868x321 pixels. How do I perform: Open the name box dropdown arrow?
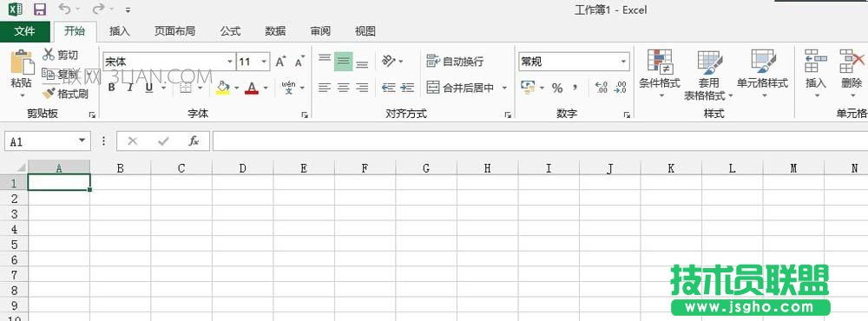click(82, 141)
